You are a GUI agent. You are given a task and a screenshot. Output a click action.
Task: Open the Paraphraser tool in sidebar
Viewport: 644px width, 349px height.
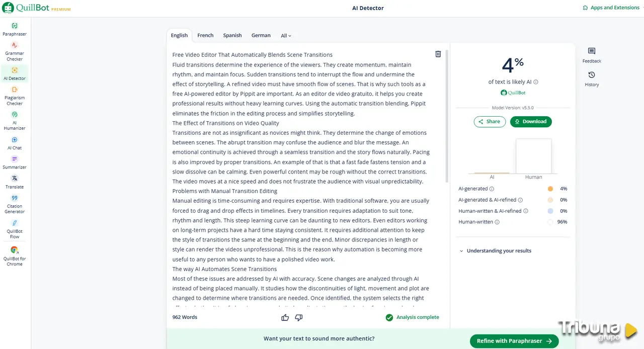point(15,29)
